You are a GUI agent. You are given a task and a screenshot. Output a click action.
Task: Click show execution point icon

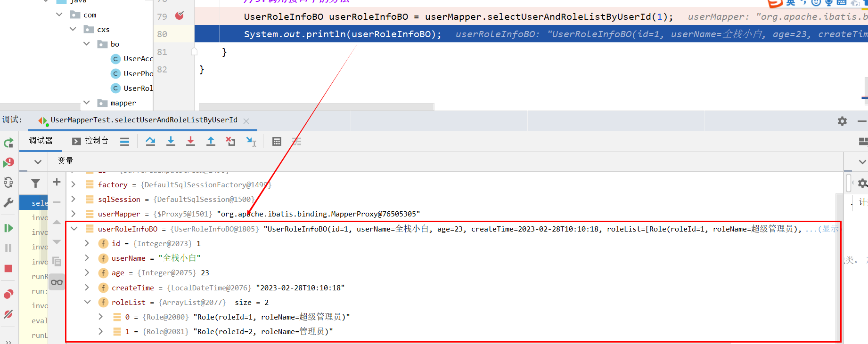(x=150, y=141)
